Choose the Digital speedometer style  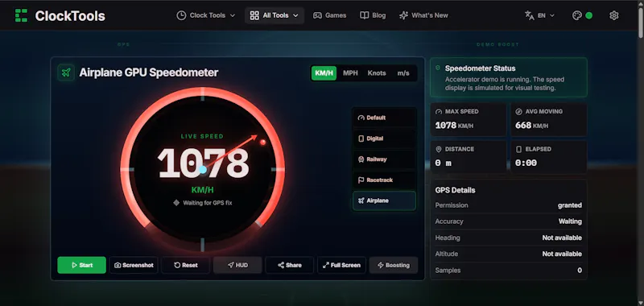384,139
